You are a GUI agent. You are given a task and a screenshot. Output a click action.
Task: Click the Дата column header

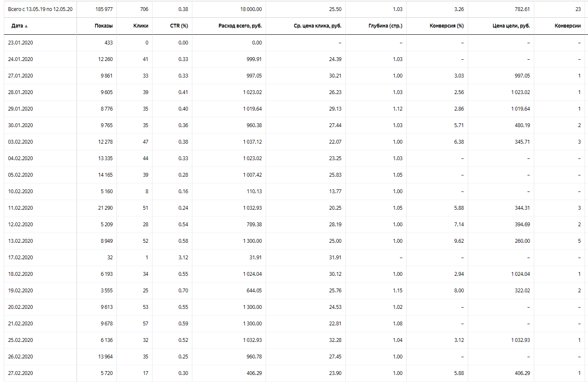click(x=17, y=26)
